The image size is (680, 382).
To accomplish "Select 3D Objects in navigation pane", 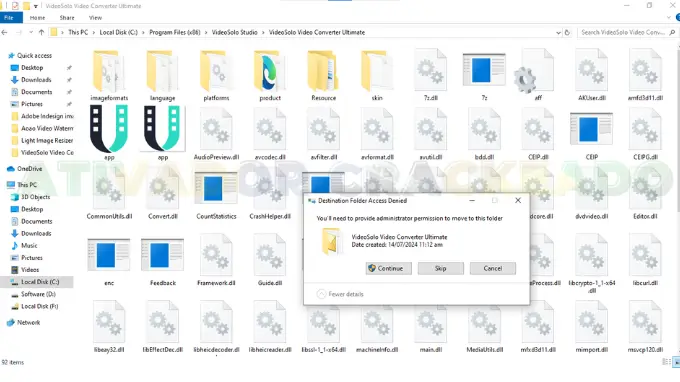I will pos(30,197).
